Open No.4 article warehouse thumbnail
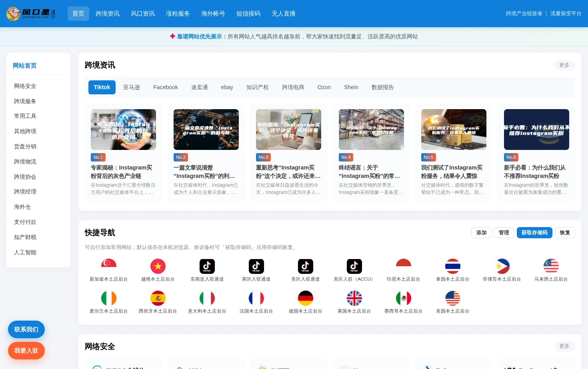This screenshot has height=369, width=588. 371,130
